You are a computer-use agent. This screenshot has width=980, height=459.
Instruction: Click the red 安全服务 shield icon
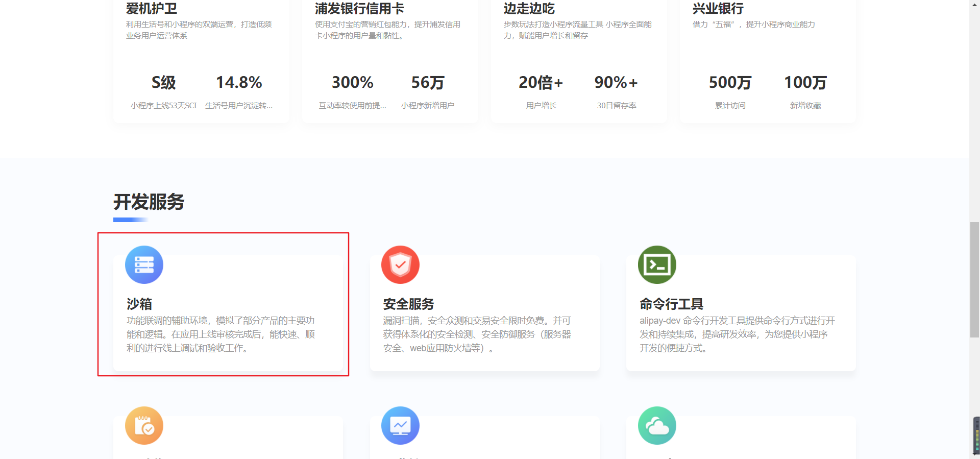click(400, 264)
